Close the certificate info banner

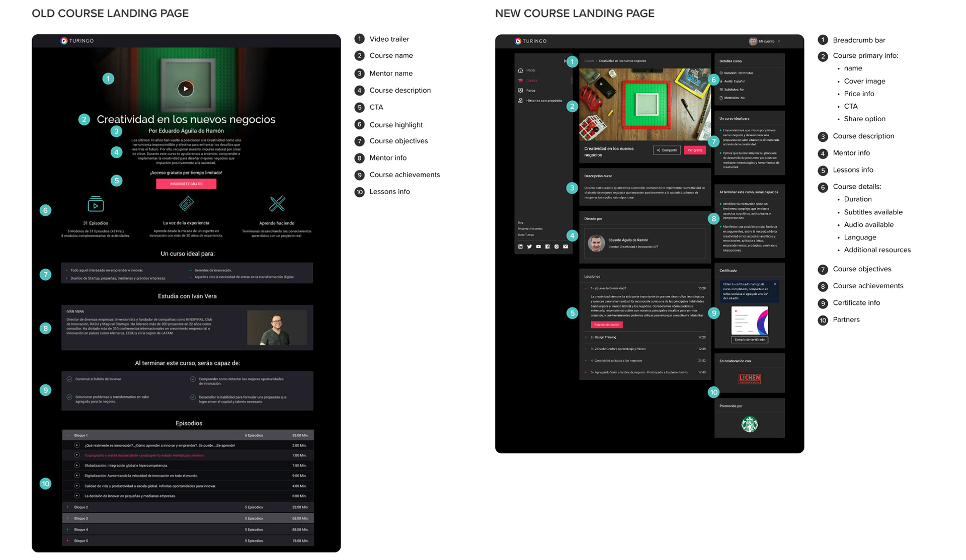coord(775,284)
